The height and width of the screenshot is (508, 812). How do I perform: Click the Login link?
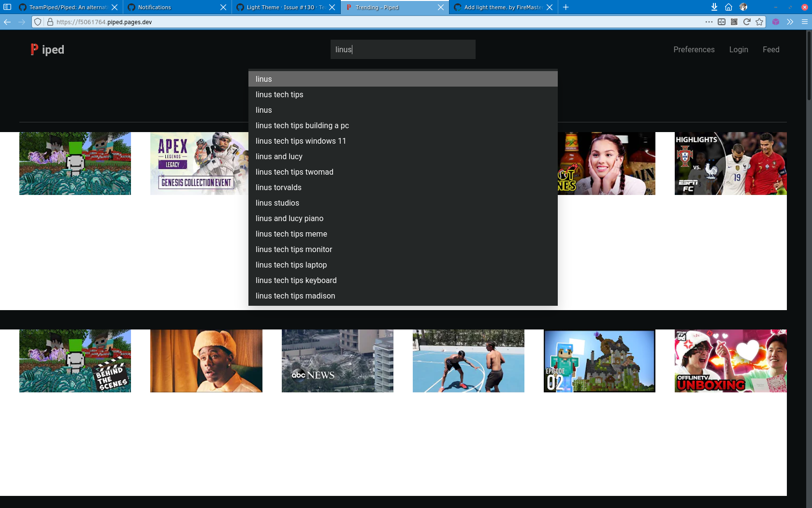pyautogui.click(x=738, y=49)
